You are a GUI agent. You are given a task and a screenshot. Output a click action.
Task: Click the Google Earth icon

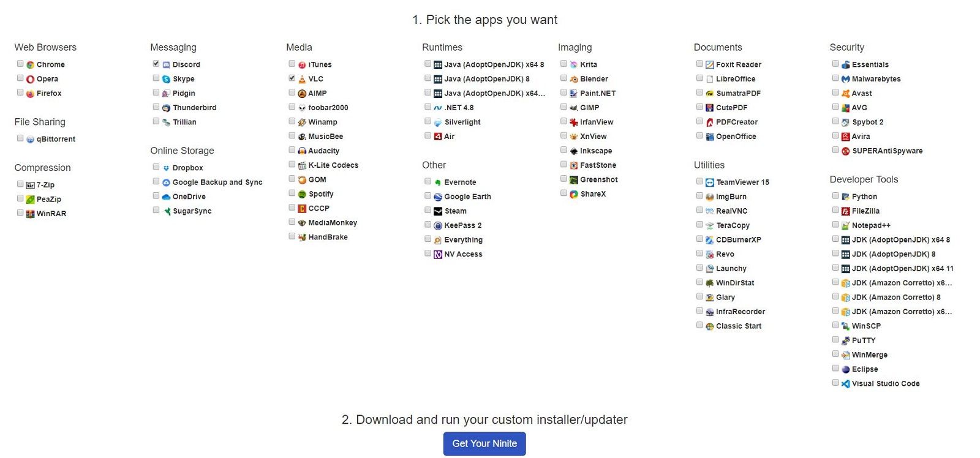[438, 197]
